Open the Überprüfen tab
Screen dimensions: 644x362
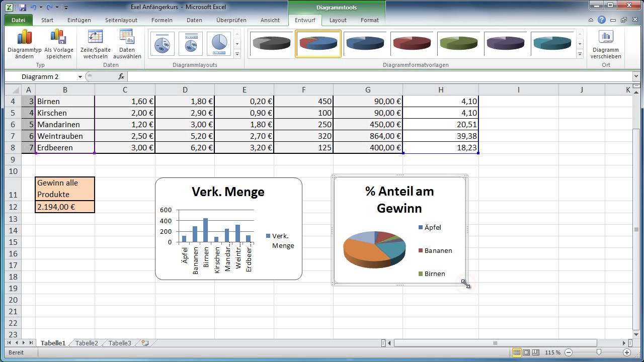point(231,20)
